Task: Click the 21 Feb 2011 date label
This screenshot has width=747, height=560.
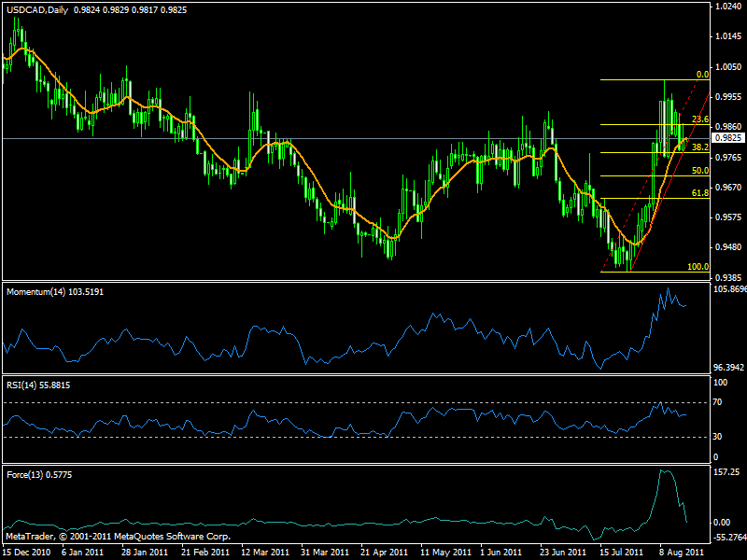Action: (204, 553)
